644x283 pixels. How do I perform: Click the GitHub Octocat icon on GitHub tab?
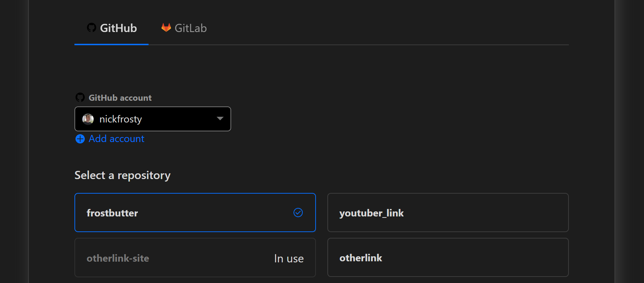coord(92,27)
